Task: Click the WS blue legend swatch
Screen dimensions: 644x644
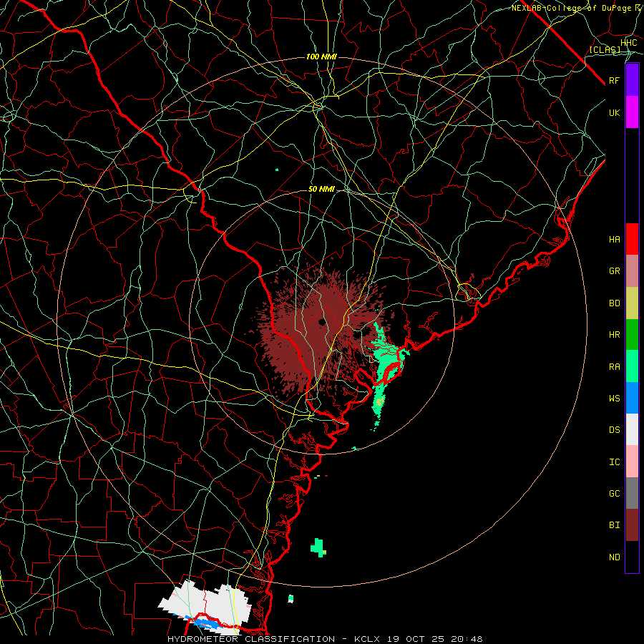Action: click(x=632, y=398)
